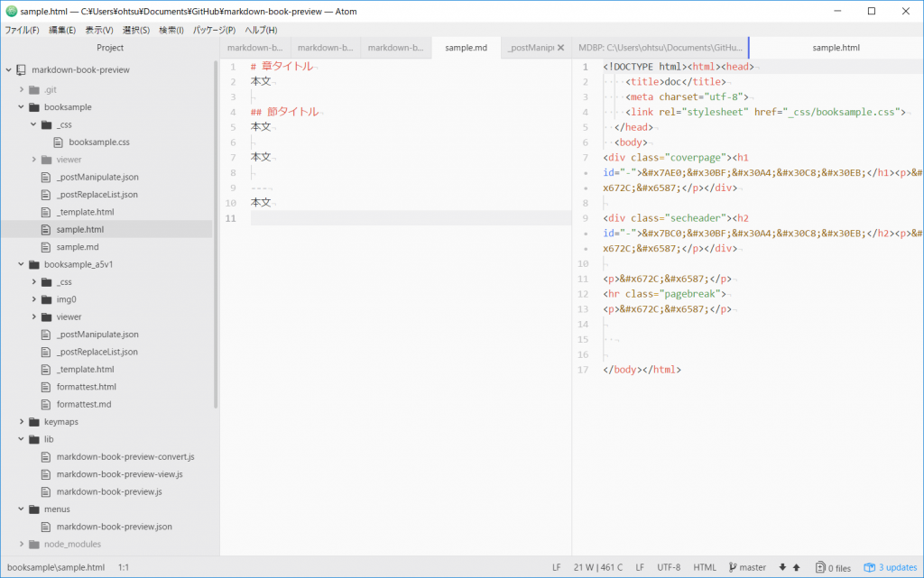Expand the .git folder

point(21,89)
